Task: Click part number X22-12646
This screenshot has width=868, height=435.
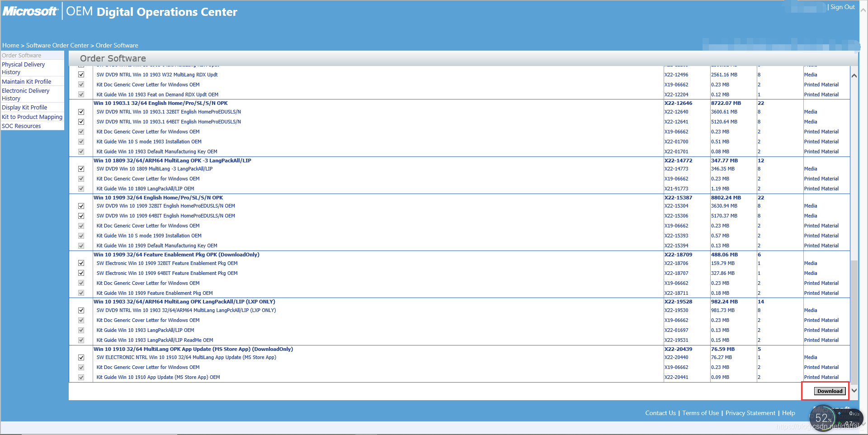Action: point(678,103)
